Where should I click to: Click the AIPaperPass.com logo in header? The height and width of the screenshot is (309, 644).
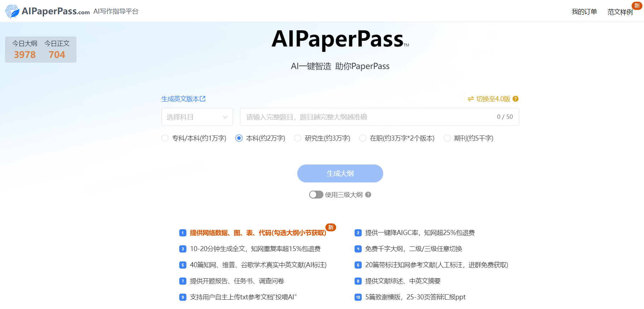pyautogui.click(x=47, y=11)
